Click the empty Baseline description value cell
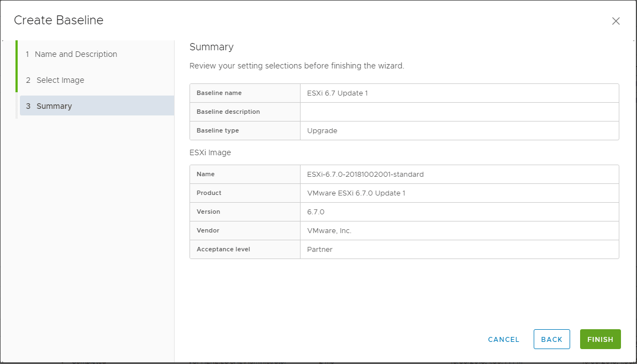637x364 pixels. pos(460,112)
